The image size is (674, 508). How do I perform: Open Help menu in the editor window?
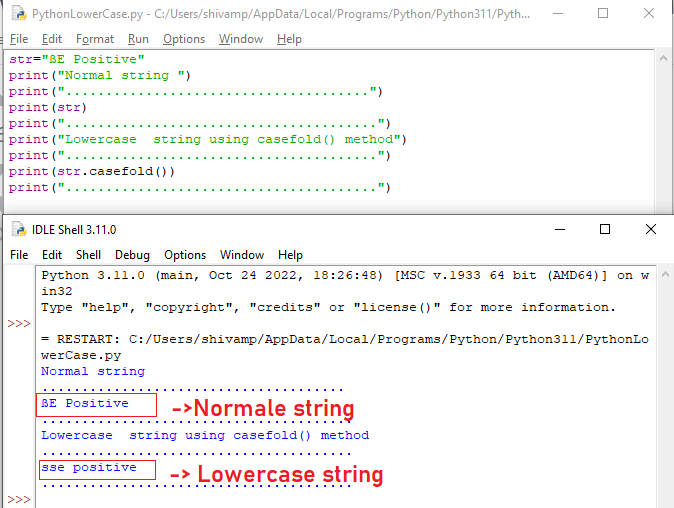289,39
